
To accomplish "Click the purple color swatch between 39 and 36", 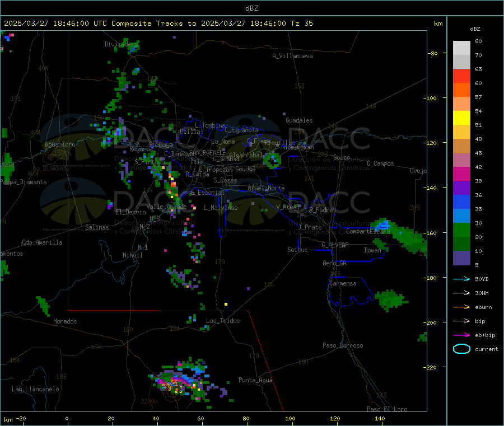I will [x=461, y=188].
